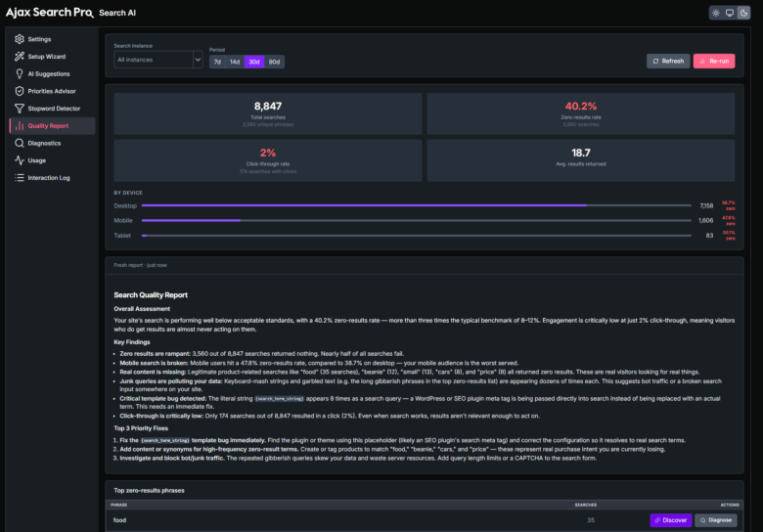The width and height of the screenshot is (763, 532).
Task: Click the 'food' phrase row
Action: tap(425, 520)
